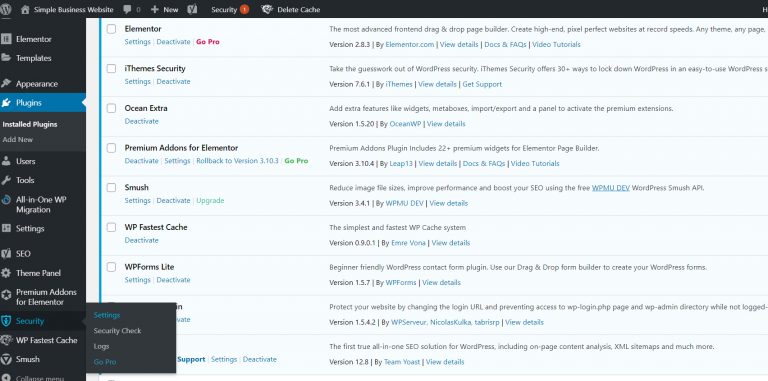Viewport: 768px width, 381px height.
Task: Click the Users person icon in sidebar
Action: click(6, 161)
